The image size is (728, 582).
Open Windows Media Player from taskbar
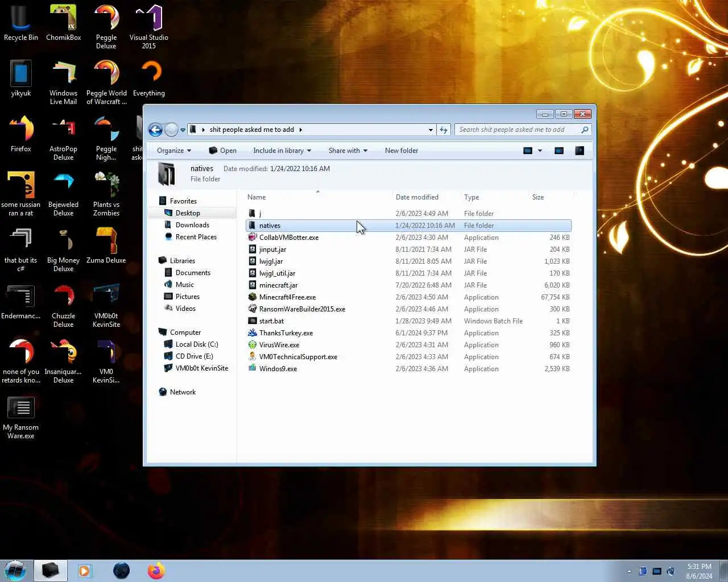(85, 571)
